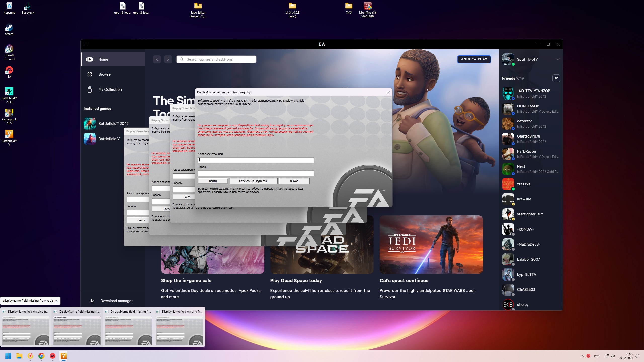Click the Пароль password field
644x362 pixels.
click(x=256, y=173)
